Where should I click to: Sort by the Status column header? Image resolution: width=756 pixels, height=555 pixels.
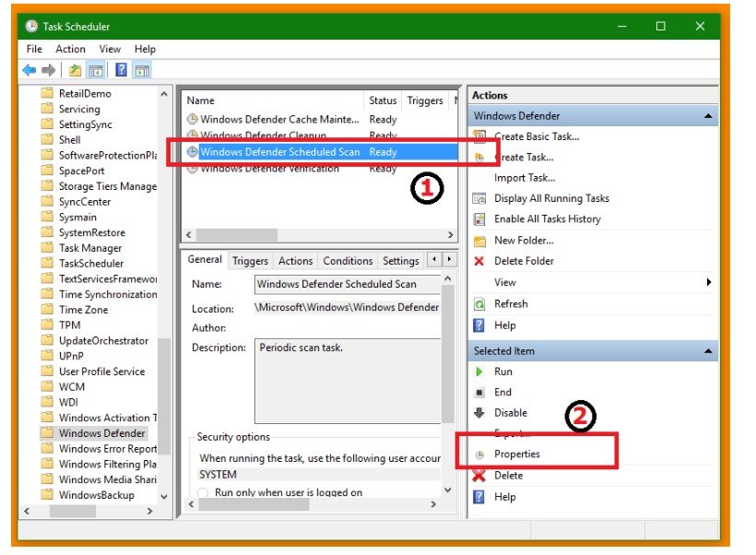383,100
